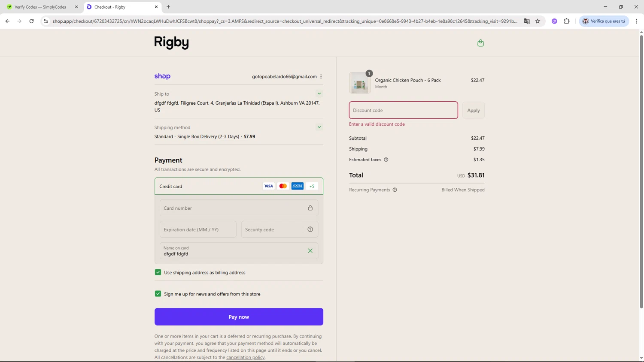This screenshot has height=362, width=644.
Task: Click the Pay now button
Action: click(x=239, y=317)
